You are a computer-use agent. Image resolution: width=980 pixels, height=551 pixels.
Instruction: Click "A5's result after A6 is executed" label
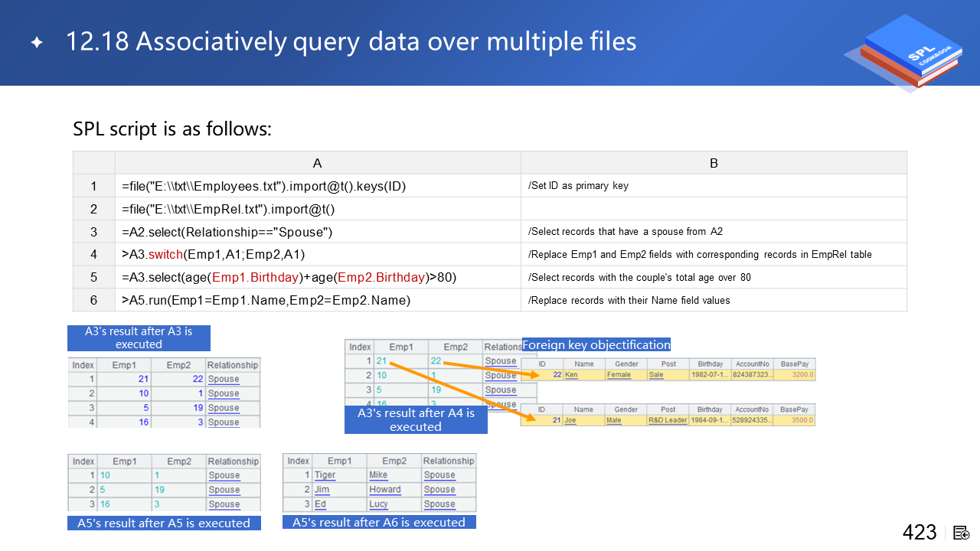(x=379, y=522)
